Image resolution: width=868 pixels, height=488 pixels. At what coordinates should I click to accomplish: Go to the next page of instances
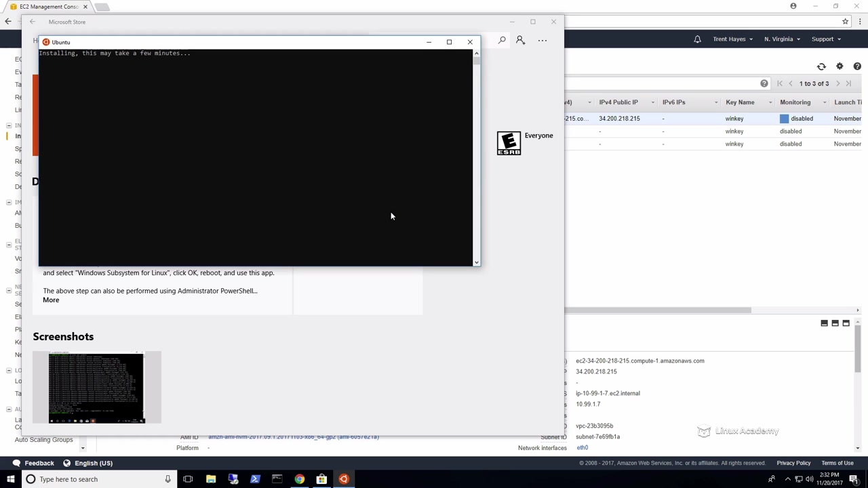coord(838,83)
